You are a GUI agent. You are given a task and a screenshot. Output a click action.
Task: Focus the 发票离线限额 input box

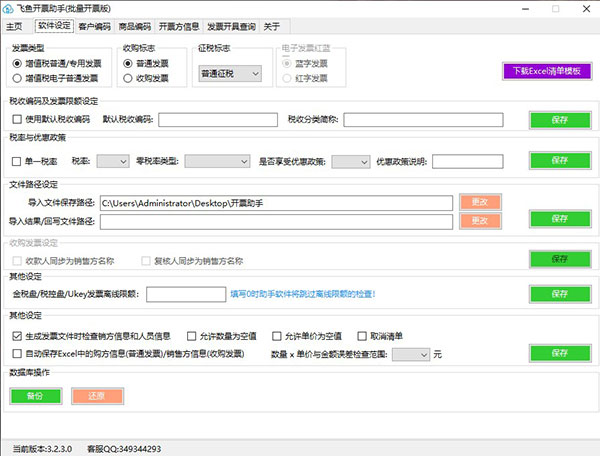186,294
